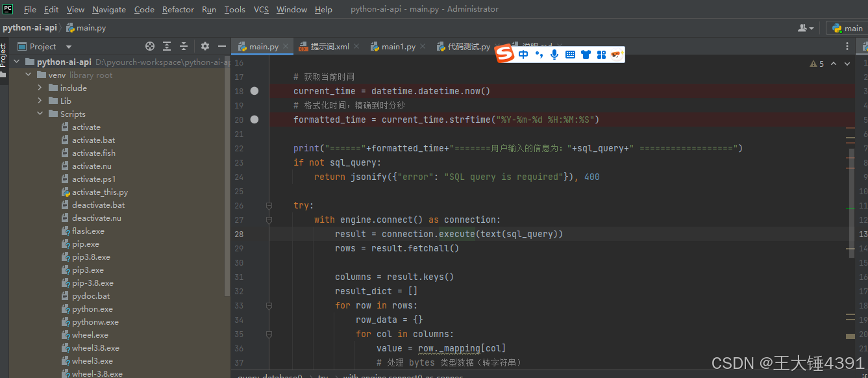
Task: Select the crosshair Locate Opened File icon
Action: 149,46
